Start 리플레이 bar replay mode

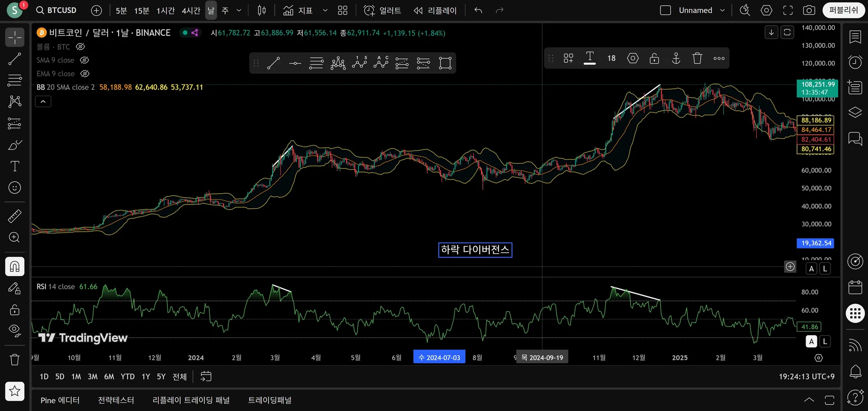(x=435, y=10)
